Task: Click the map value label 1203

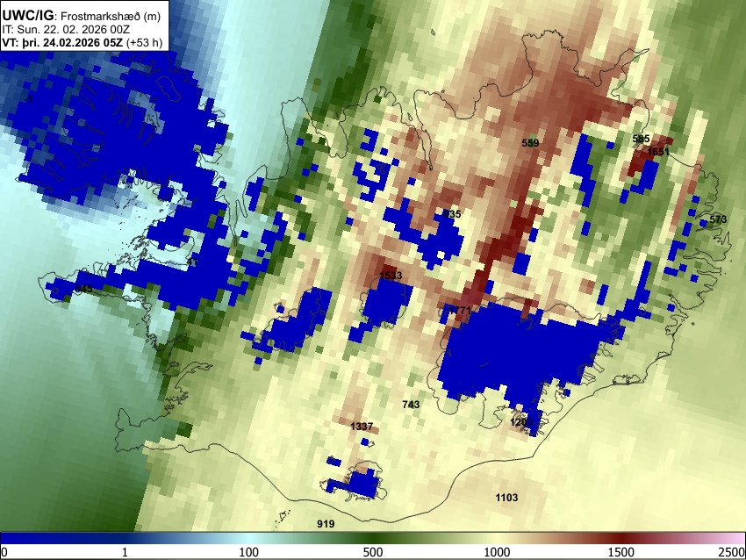Action: click(521, 422)
